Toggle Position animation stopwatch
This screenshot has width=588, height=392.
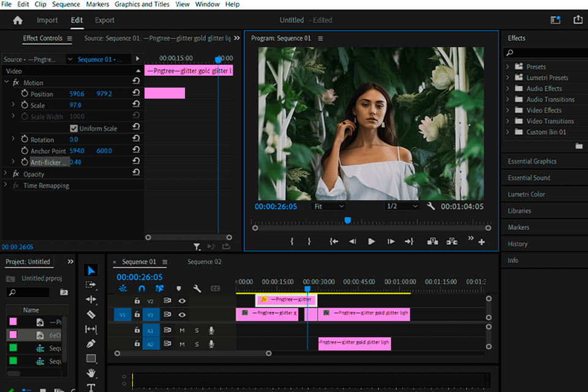pos(24,93)
